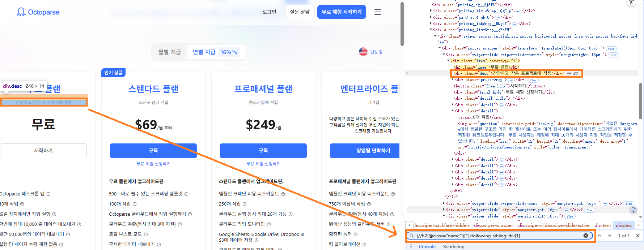Click 구독 under 스탠다드 플랜
This screenshot has height=250, width=644.
(x=153, y=151)
